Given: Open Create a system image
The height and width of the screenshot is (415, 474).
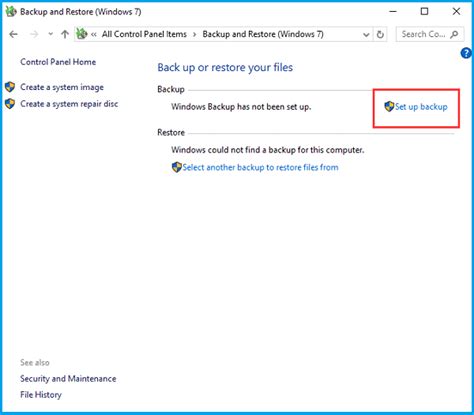Looking at the screenshot, I should (x=62, y=87).
